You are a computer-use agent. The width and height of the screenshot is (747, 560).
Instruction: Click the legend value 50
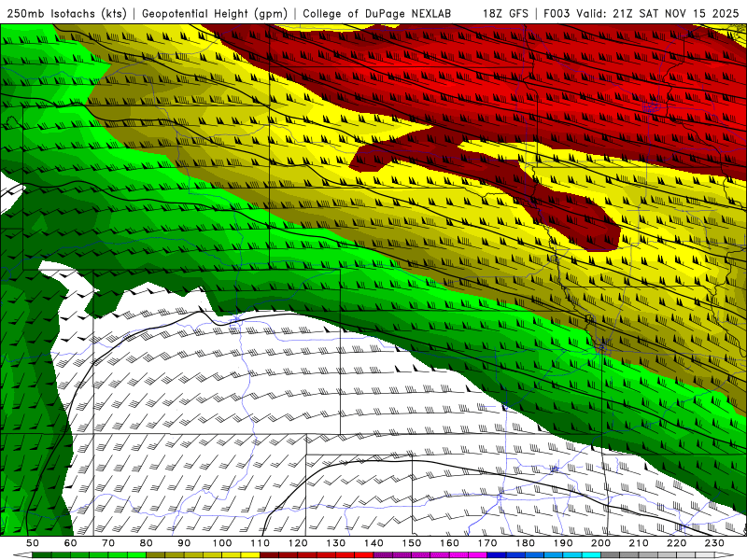pyautogui.click(x=33, y=543)
